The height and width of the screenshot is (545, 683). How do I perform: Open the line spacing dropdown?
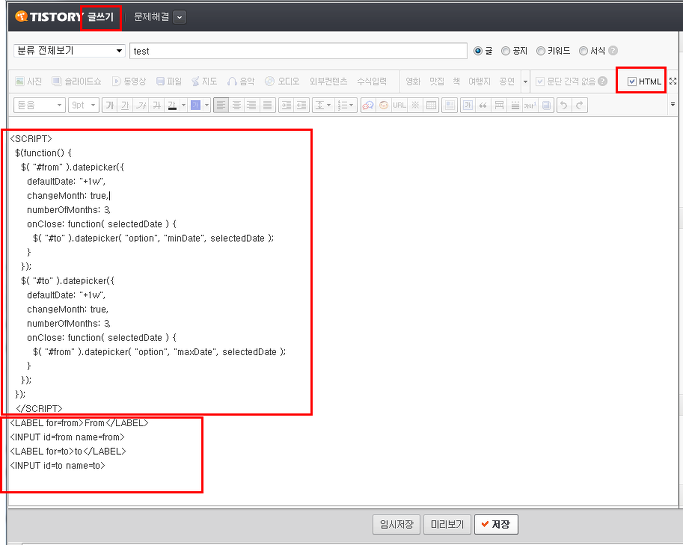point(323,105)
